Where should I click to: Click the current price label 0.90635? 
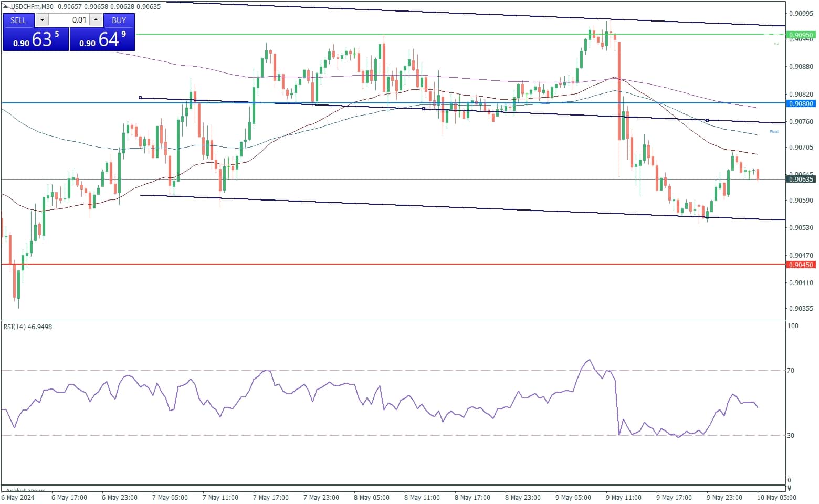[801, 179]
